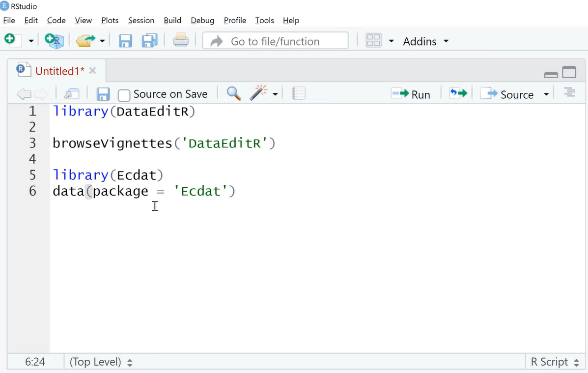Open the New File dropdown arrow
Viewport: 588px width, 373px height.
(x=31, y=41)
